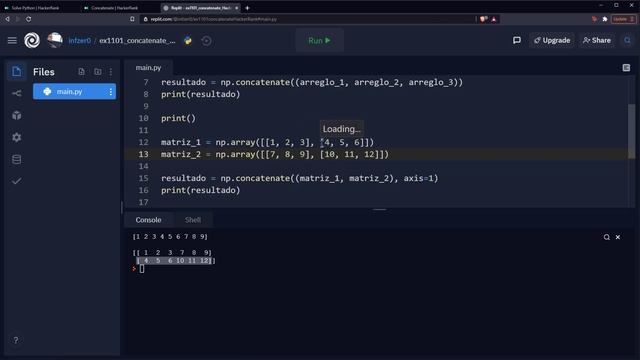Screen dimensions: 640x360
Task: Open the infzer0 user link
Action: point(80,40)
